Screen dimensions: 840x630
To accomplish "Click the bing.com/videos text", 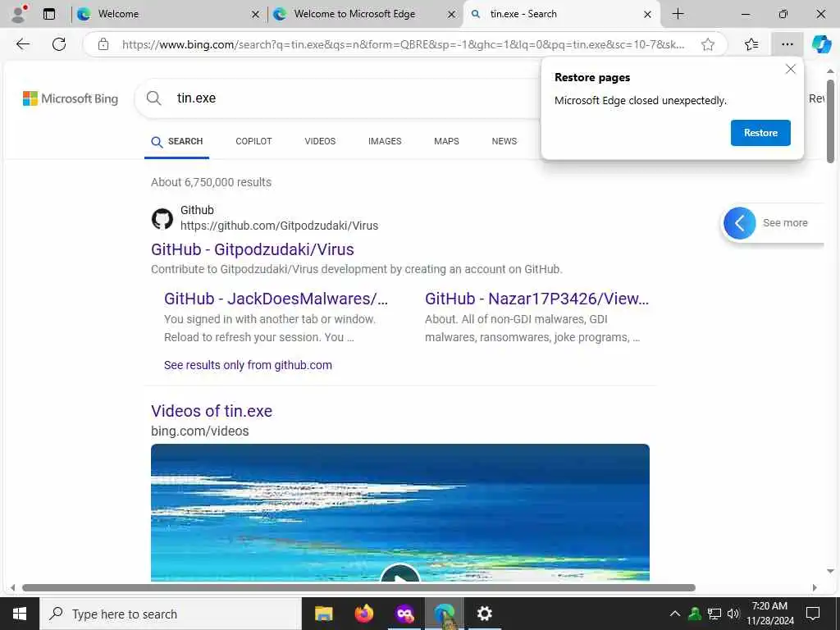I will (200, 431).
